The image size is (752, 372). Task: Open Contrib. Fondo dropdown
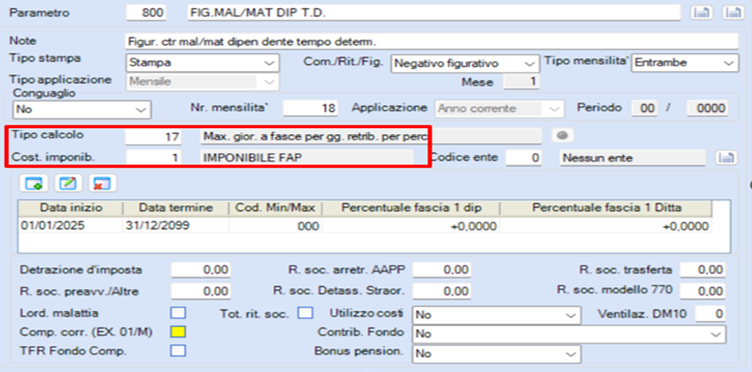[x=569, y=334]
